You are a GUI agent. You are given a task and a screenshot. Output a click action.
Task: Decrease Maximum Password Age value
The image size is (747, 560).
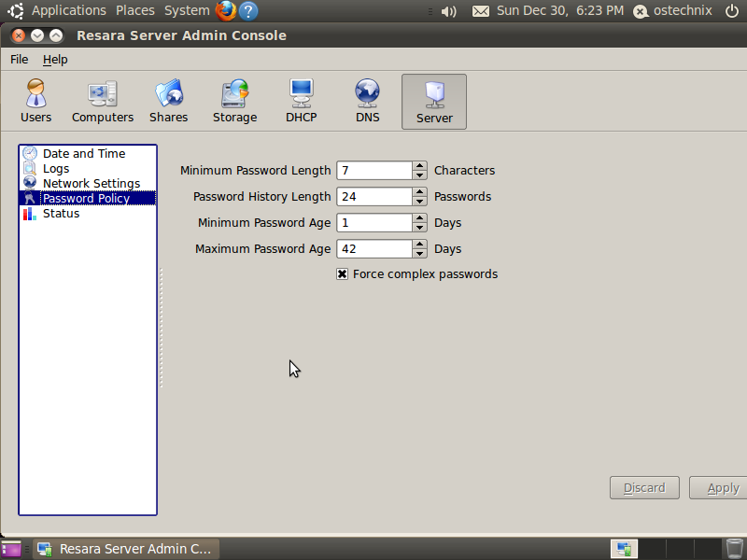pyautogui.click(x=419, y=253)
